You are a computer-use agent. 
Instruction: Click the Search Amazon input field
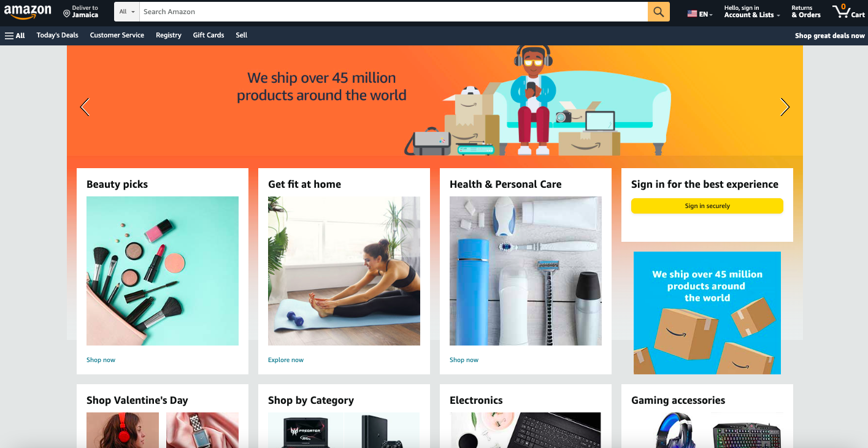pos(394,12)
